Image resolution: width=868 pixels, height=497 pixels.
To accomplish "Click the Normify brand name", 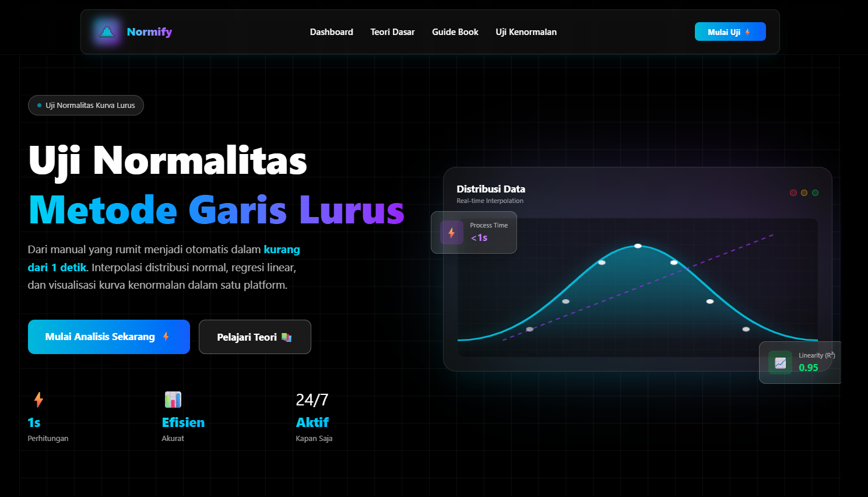I will coord(149,32).
